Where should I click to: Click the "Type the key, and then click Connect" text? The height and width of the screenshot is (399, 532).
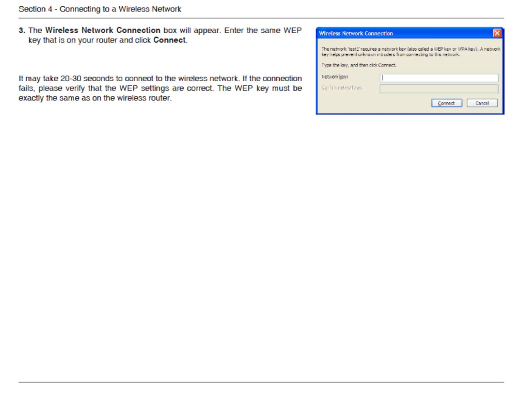[x=359, y=65]
